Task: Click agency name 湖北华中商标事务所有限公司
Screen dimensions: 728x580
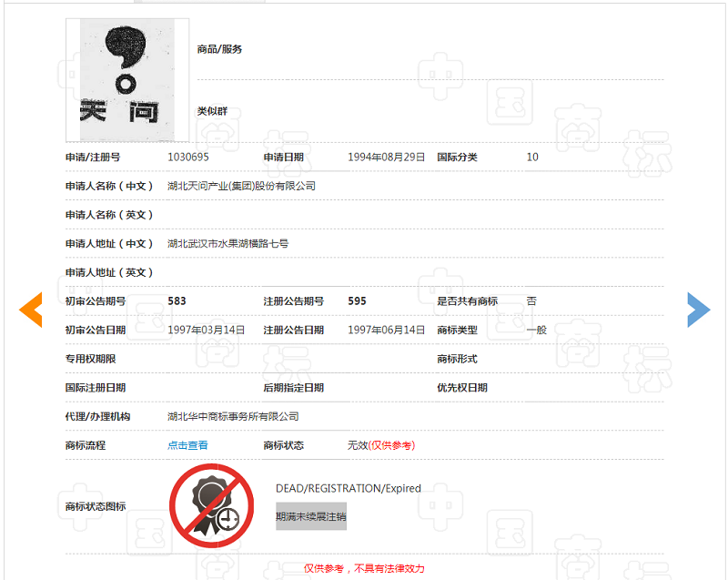Action: (x=233, y=417)
